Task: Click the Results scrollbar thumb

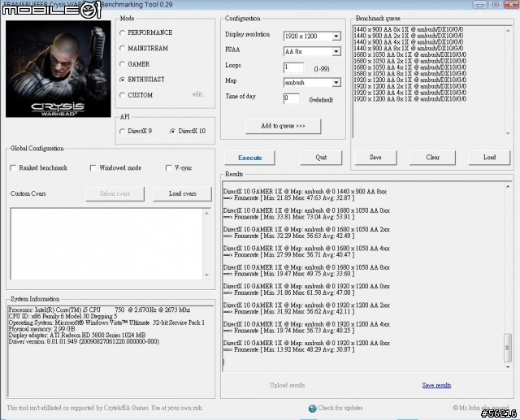Action: (507, 348)
